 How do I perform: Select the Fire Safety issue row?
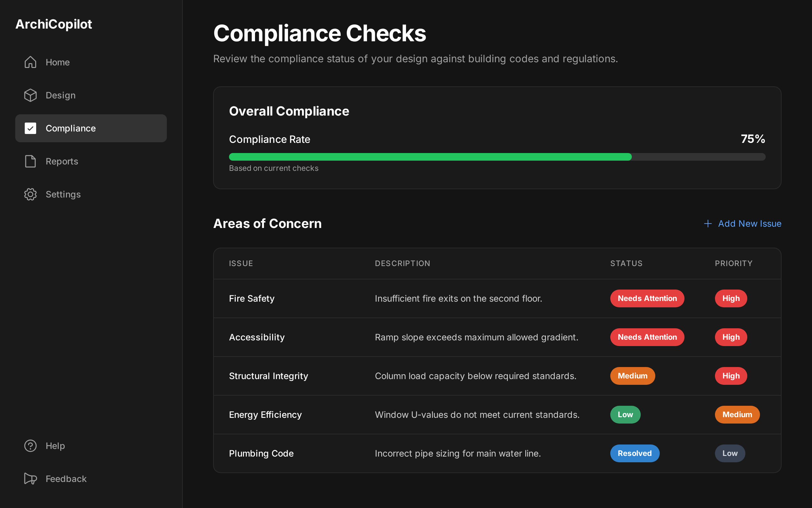[497, 298]
